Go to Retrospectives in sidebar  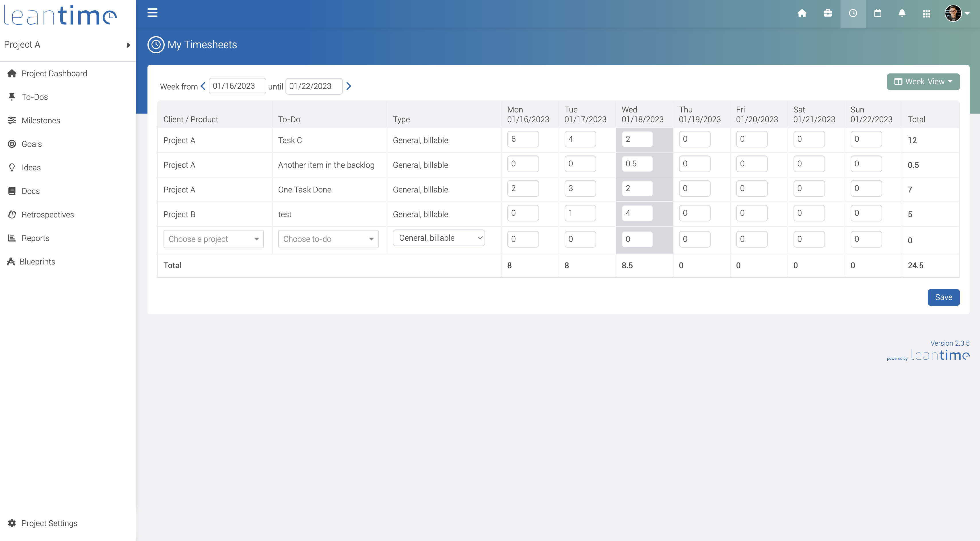click(48, 215)
